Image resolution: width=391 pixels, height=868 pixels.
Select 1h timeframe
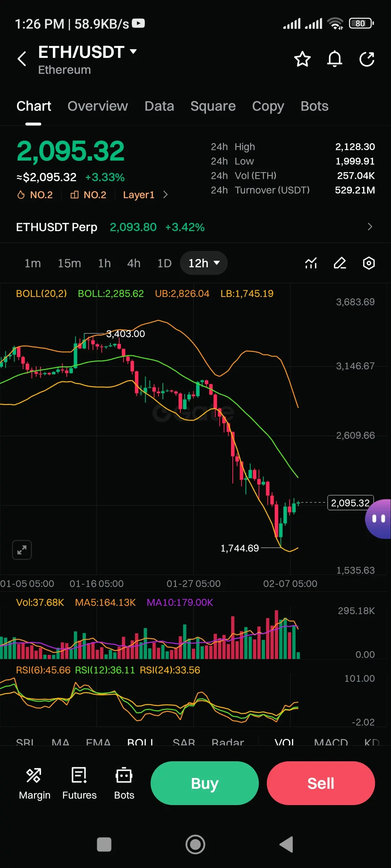pos(104,263)
